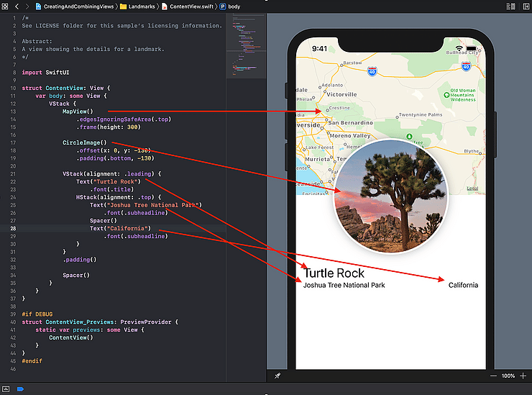Select the Turtle Rock title in preview
This screenshot has height=395, width=532.
[x=334, y=273]
